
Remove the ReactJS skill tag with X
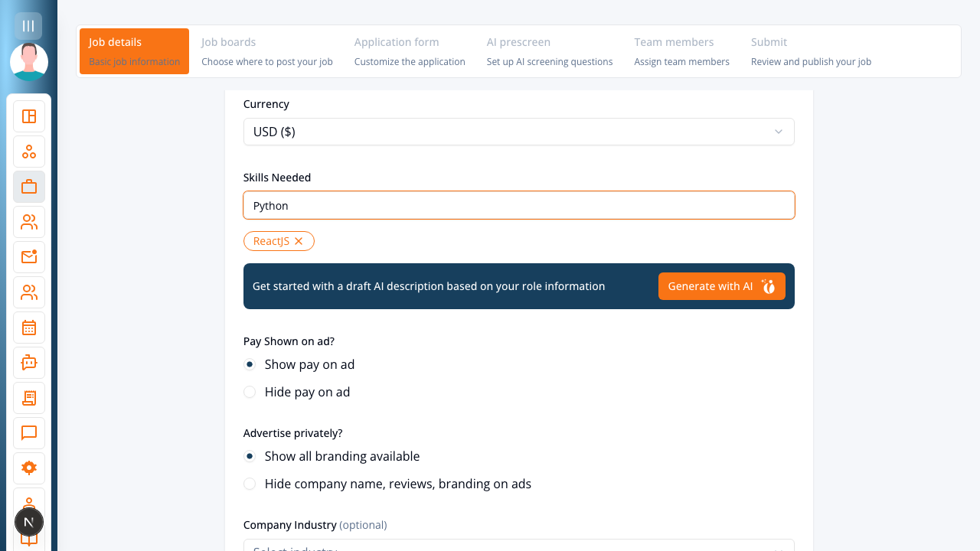pyautogui.click(x=299, y=241)
